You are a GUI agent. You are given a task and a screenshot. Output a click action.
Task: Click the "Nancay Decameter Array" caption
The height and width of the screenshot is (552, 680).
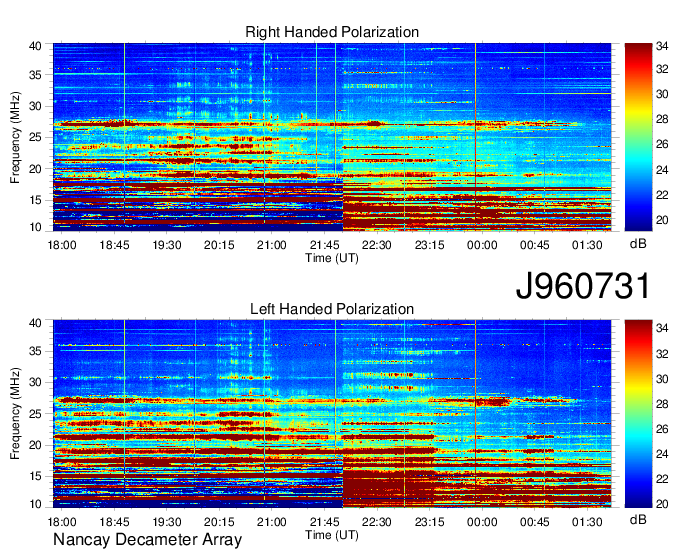pos(147,540)
